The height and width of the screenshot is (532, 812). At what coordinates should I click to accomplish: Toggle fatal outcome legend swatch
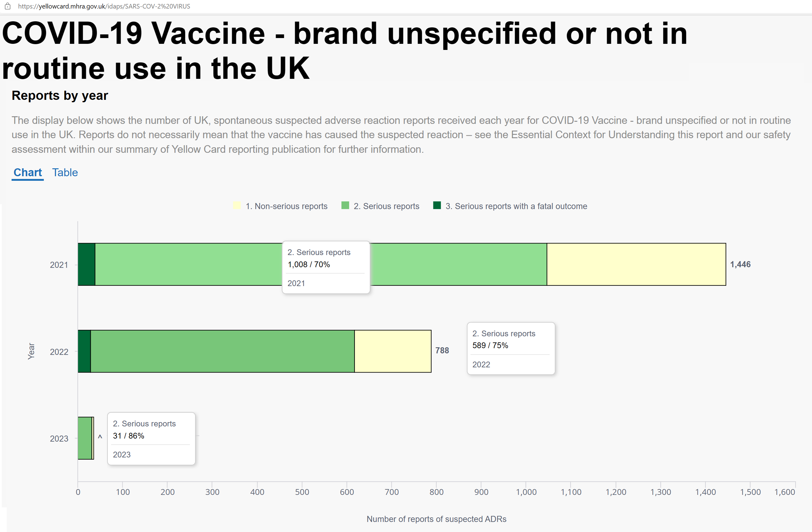pos(437,205)
